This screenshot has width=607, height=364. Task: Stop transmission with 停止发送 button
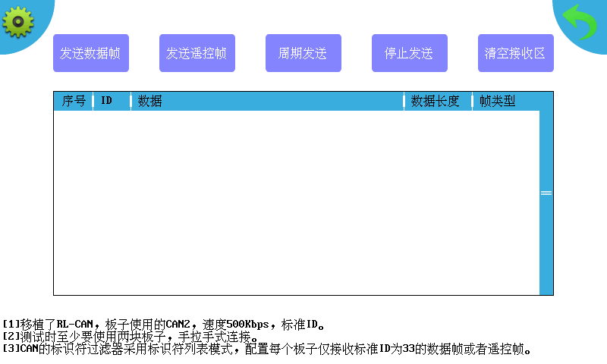click(x=410, y=53)
